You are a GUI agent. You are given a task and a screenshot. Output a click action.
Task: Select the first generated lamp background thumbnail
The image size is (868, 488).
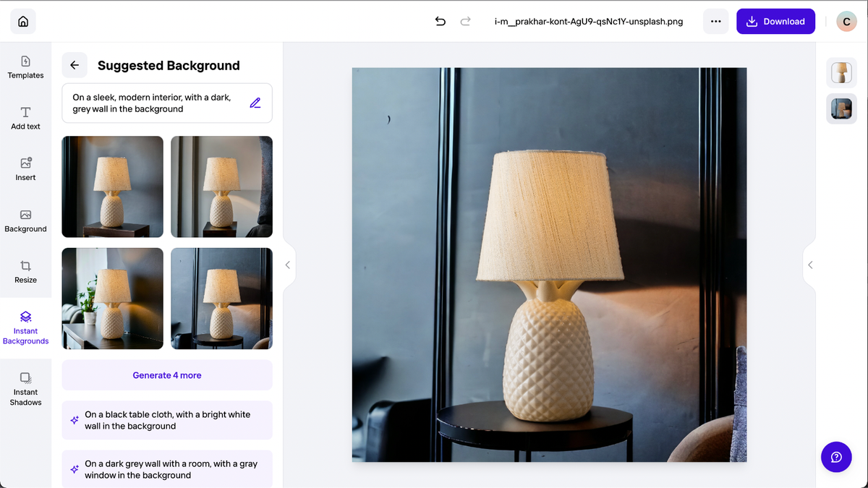(112, 186)
